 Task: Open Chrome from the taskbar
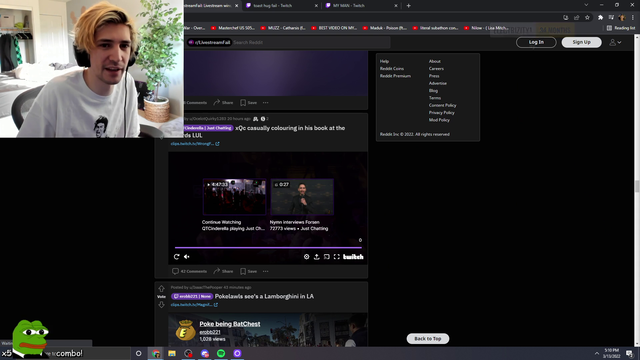point(156,353)
